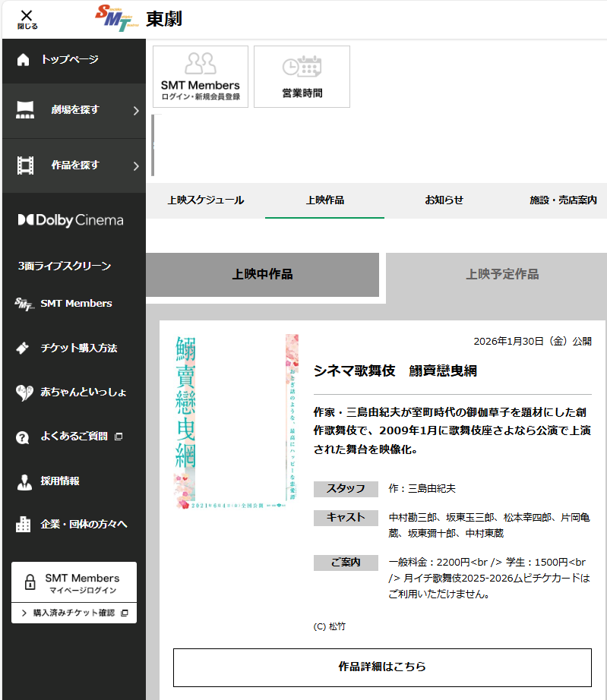The width and height of the screenshot is (607, 700).
Task: Close the side menu with the X icon
Action: (27, 19)
